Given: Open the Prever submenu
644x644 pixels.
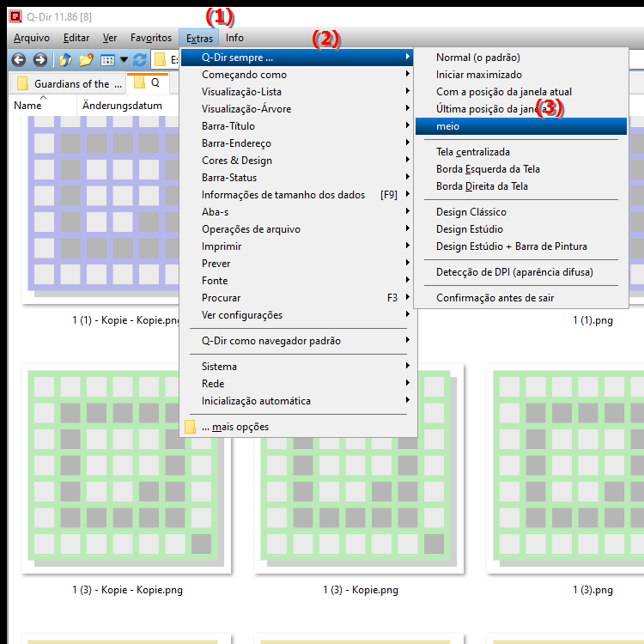Looking at the screenshot, I should [296, 264].
